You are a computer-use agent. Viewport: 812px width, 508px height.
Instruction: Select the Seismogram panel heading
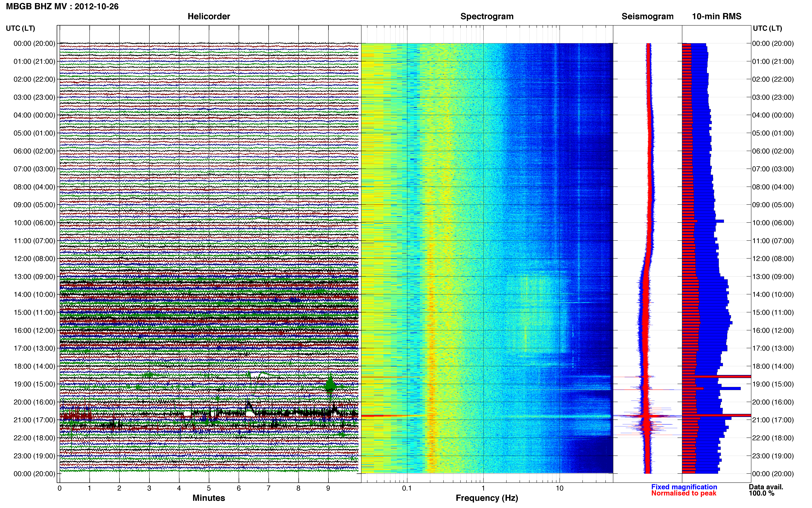648,16
